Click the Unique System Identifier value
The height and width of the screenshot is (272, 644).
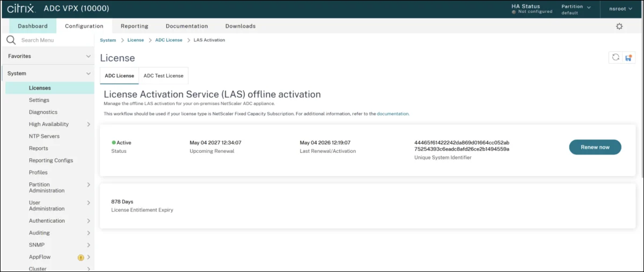[x=462, y=146]
